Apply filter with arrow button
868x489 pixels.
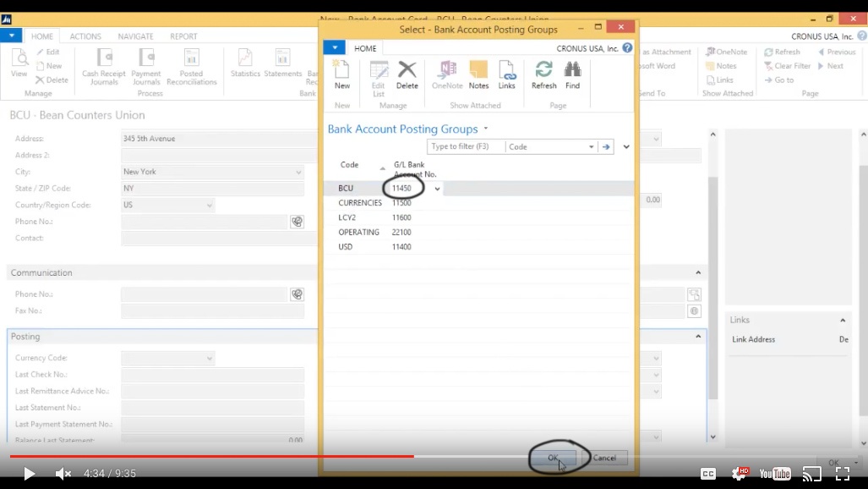point(606,147)
